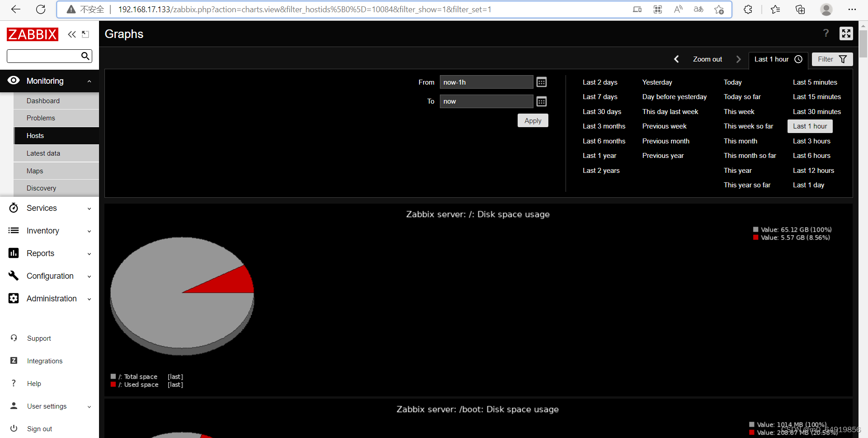Viewport: 868px width, 438px height.
Task: Switch to the Filter tab
Action: (832, 59)
